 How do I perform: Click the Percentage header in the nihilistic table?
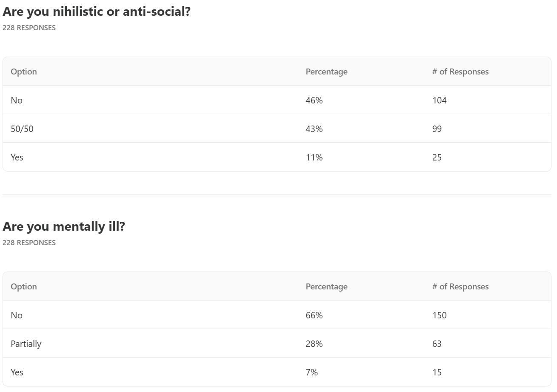pyautogui.click(x=326, y=72)
